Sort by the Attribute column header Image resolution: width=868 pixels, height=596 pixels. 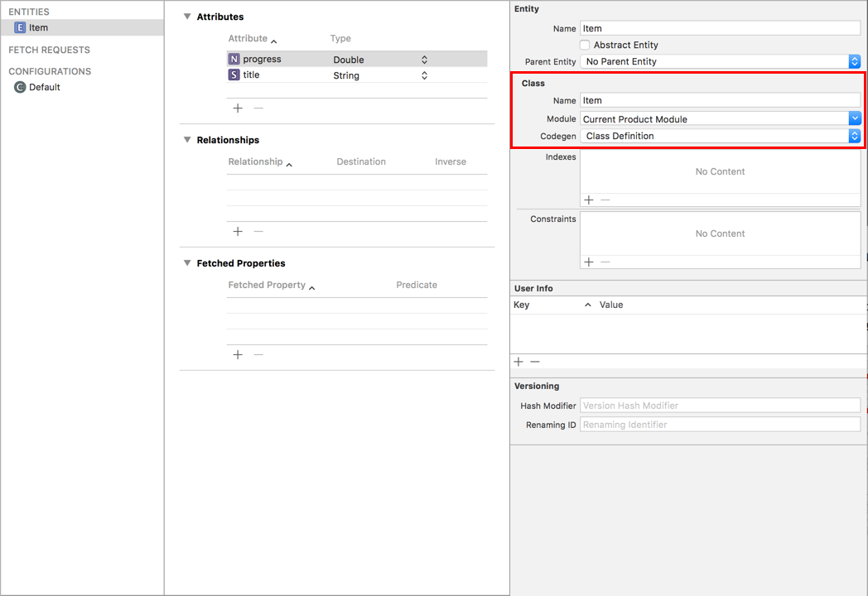(x=252, y=38)
